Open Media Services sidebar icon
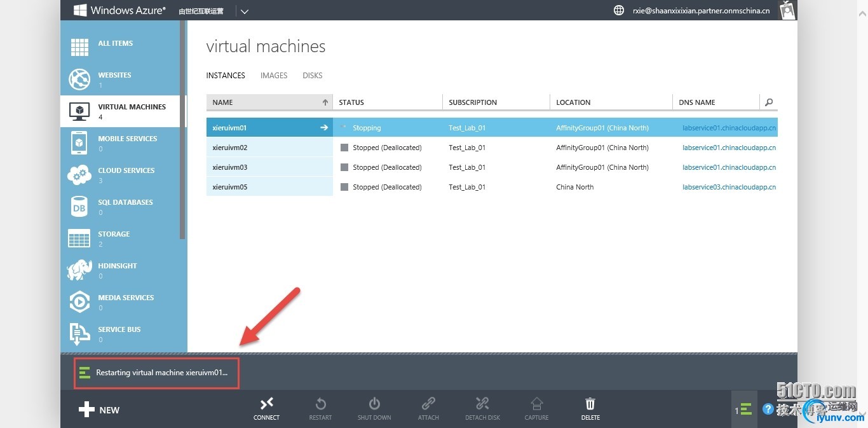The width and height of the screenshot is (868, 428). (79, 301)
